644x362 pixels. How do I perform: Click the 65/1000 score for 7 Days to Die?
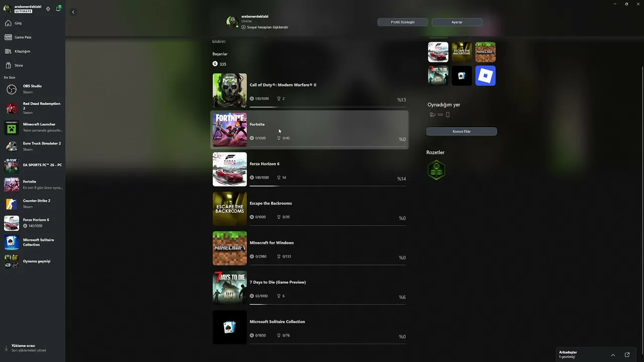(259, 296)
